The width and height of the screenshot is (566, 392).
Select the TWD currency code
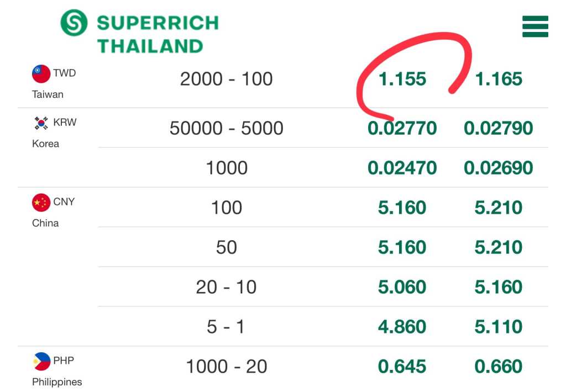[65, 73]
